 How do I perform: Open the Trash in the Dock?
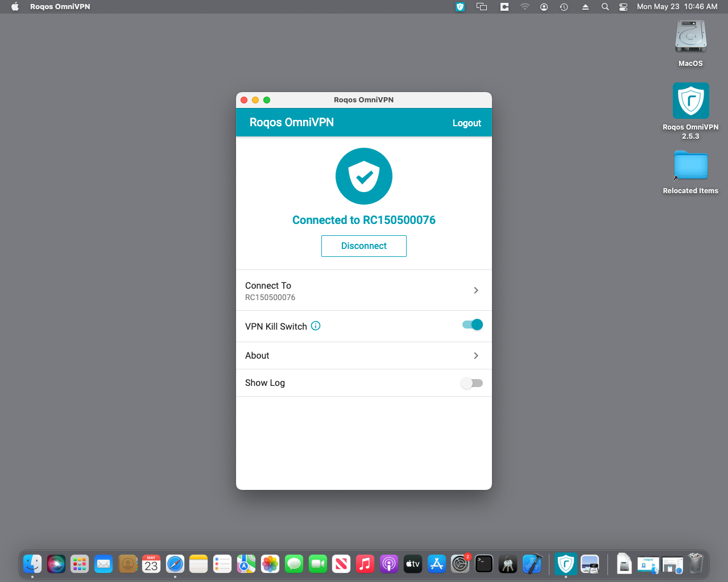pos(696,564)
